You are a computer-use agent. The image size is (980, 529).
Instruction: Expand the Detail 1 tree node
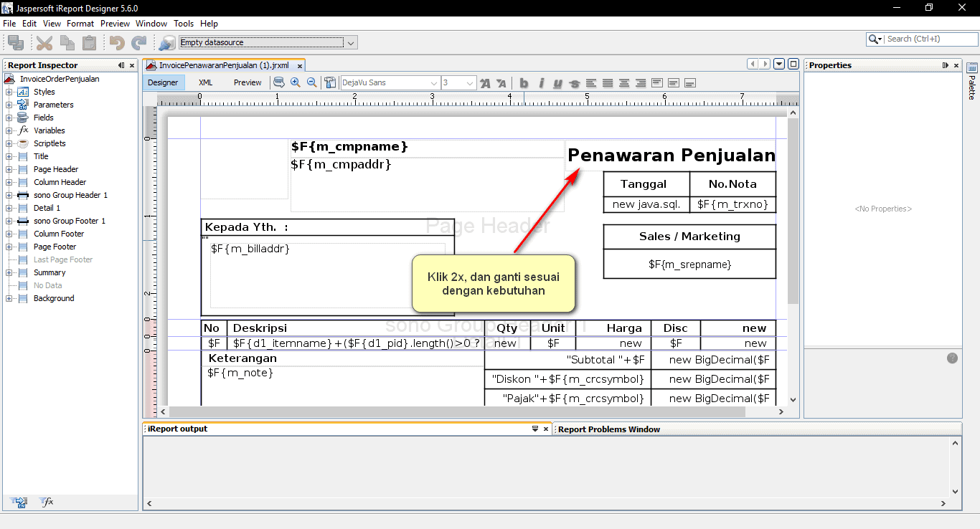tap(9, 208)
